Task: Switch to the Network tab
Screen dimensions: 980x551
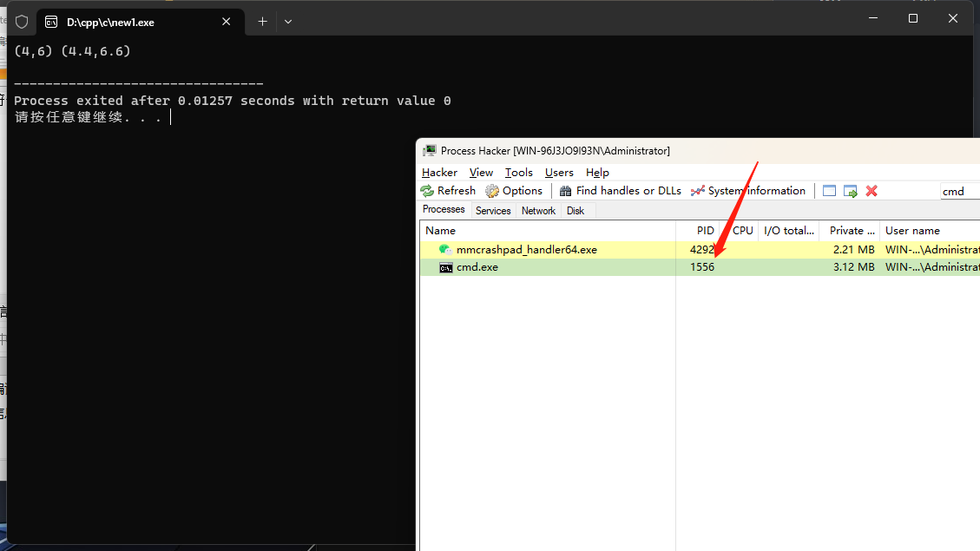Action: click(538, 211)
